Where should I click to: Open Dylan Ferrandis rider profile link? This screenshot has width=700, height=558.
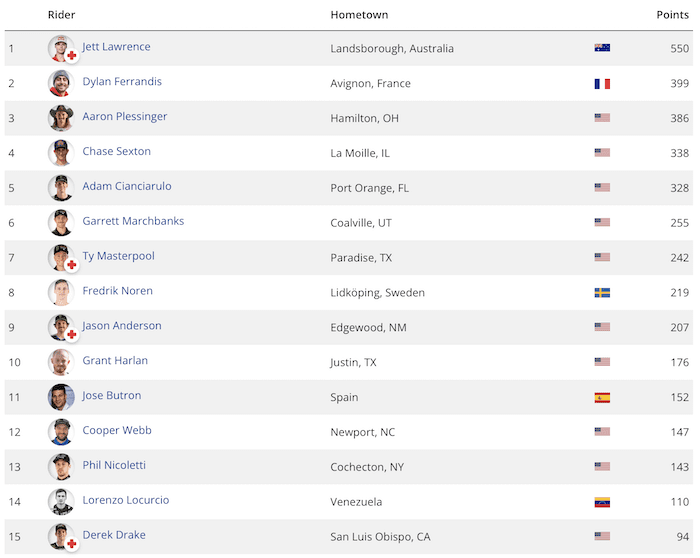tap(122, 82)
